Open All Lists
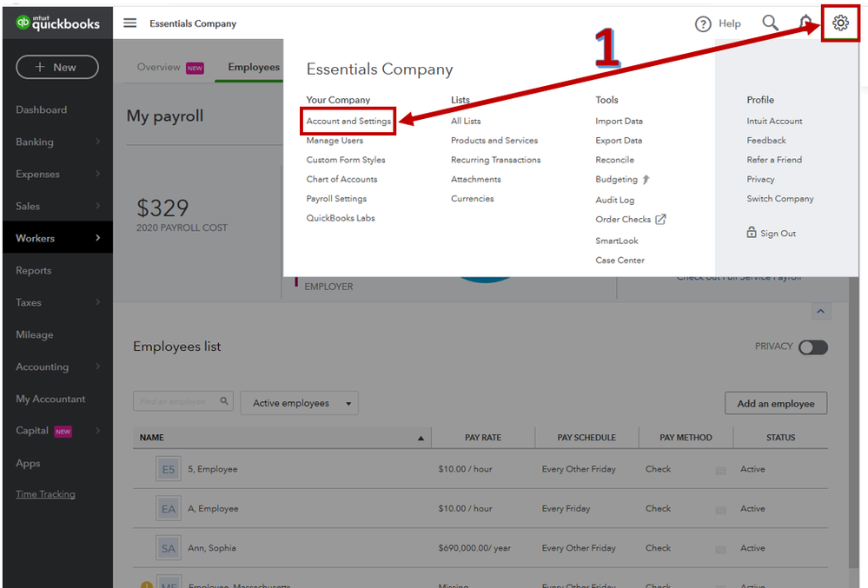This screenshot has width=868, height=588. [466, 121]
